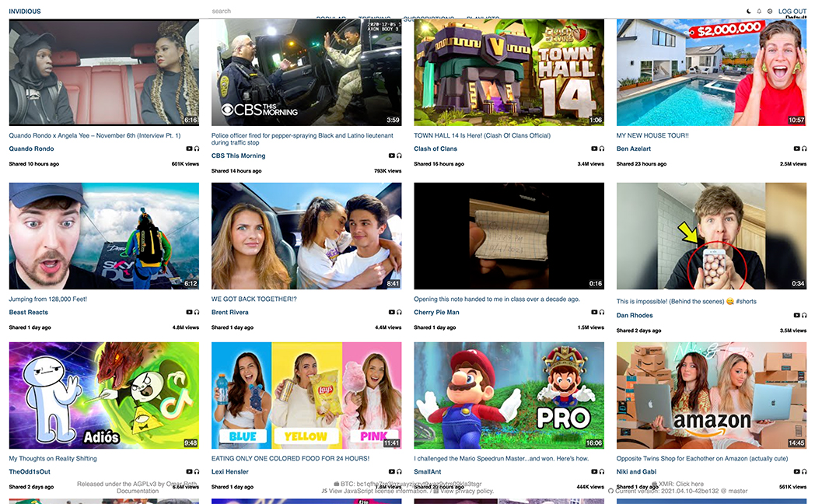
Task: Visit the CBS This Morning channel link
Action: pyautogui.click(x=239, y=156)
